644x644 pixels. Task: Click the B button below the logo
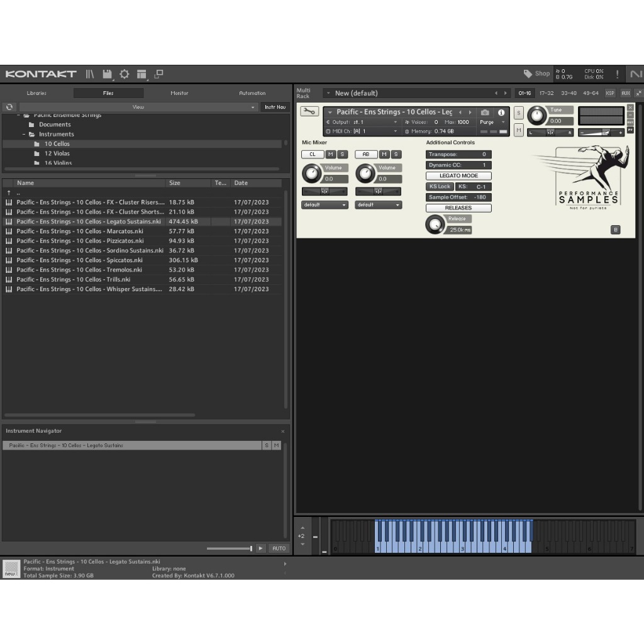click(x=615, y=230)
